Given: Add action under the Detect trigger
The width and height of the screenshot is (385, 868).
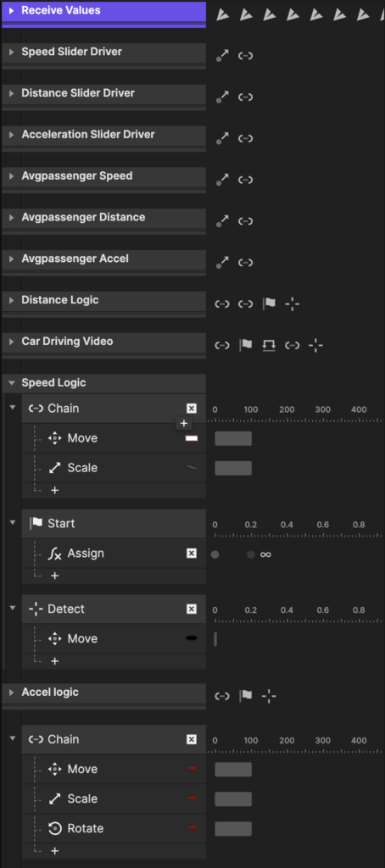Looking at the screenshot, I should point(55,661).
